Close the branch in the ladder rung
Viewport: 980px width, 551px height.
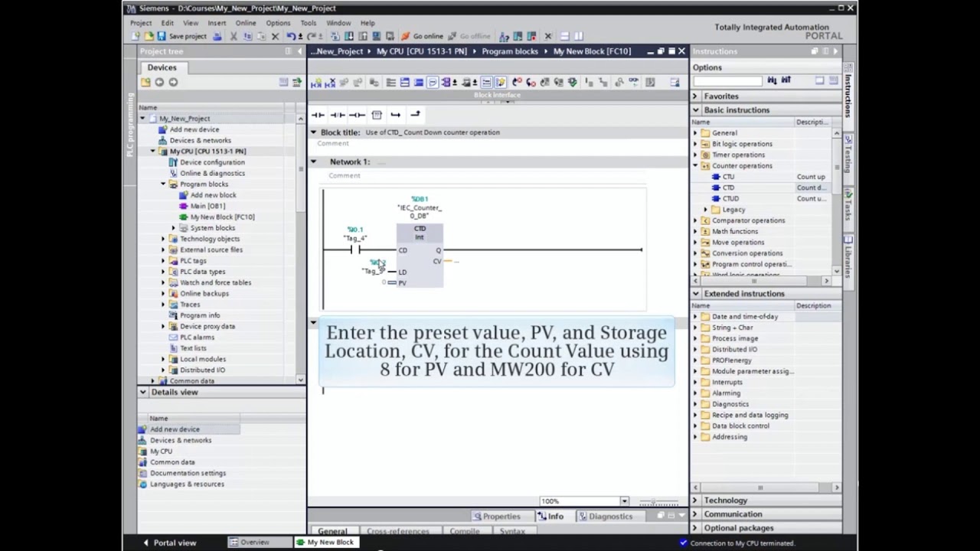pyautogui.click(x=415, y=115)
